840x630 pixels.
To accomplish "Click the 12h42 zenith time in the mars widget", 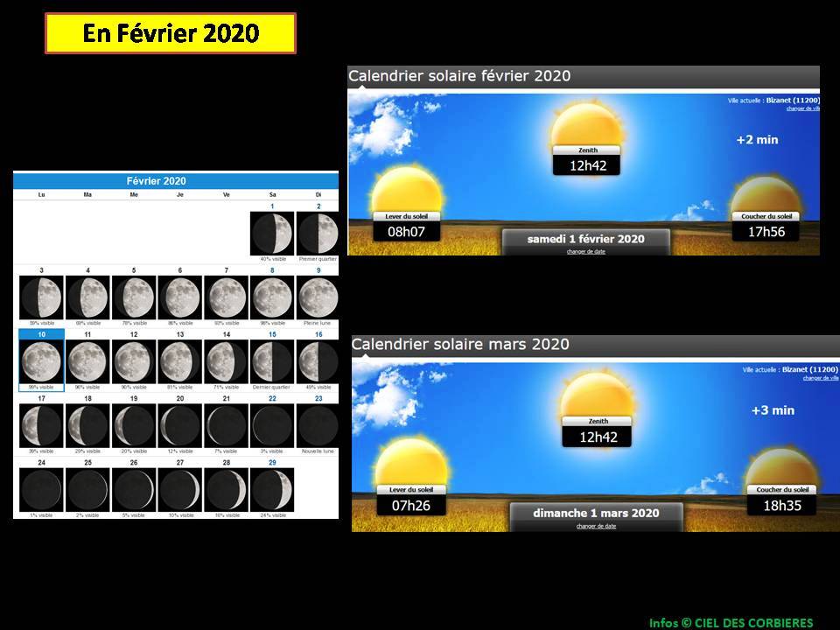I will [598, 437].
